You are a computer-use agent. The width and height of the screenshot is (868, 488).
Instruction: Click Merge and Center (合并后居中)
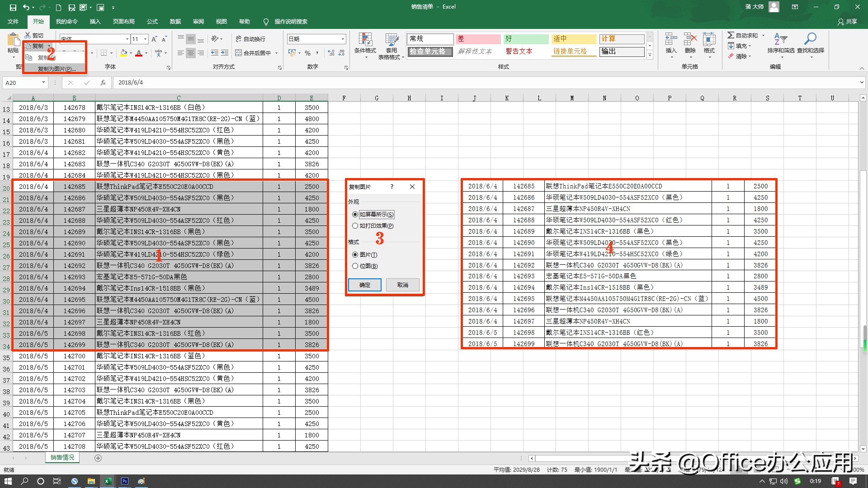[x=253, y=53]
